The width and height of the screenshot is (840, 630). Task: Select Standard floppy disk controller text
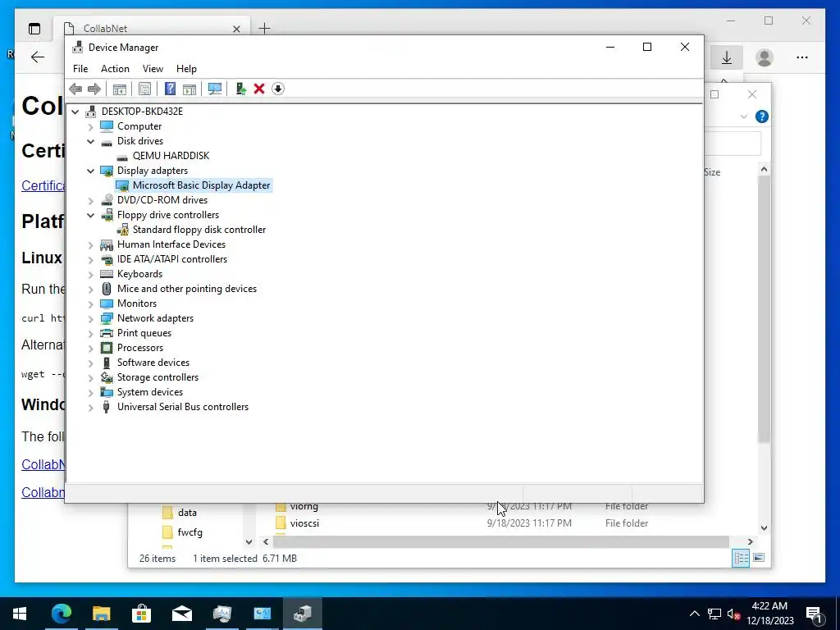(x=199, y=230)
